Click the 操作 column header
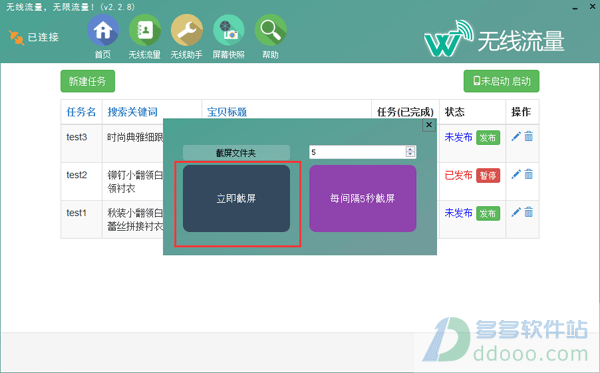600x373 pixels. pyautogui.click(x=521, y=112)
